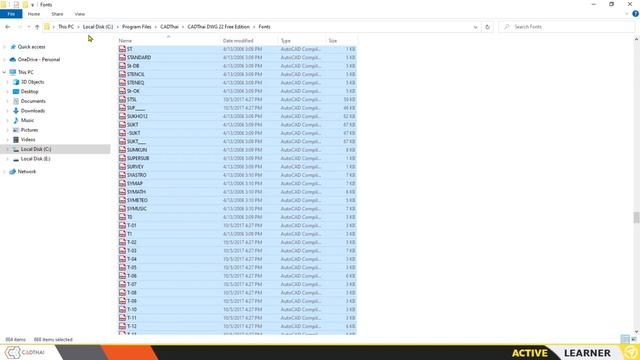Expand the 3D Objects node arrow
640x360 pixels.
point(7,82)
